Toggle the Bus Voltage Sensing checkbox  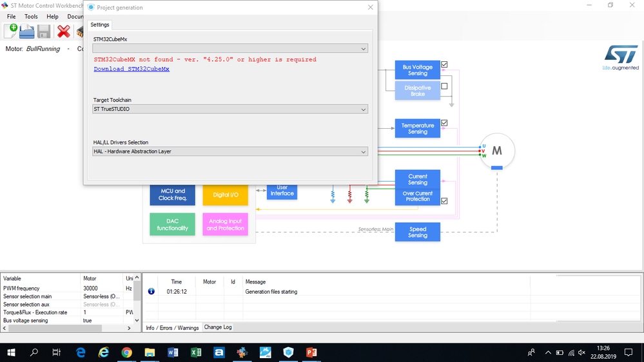[444, 64]
